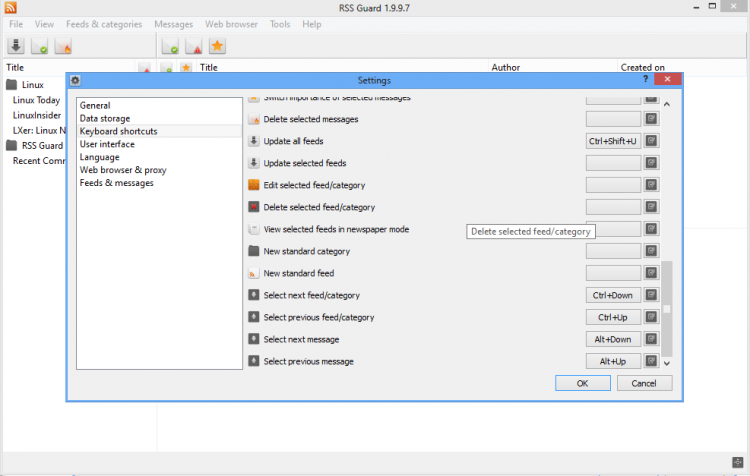The height and width of the screenshot is (476, 750).
Task: Click the Settings dialog gear icon
Action: tap(75, 80)
